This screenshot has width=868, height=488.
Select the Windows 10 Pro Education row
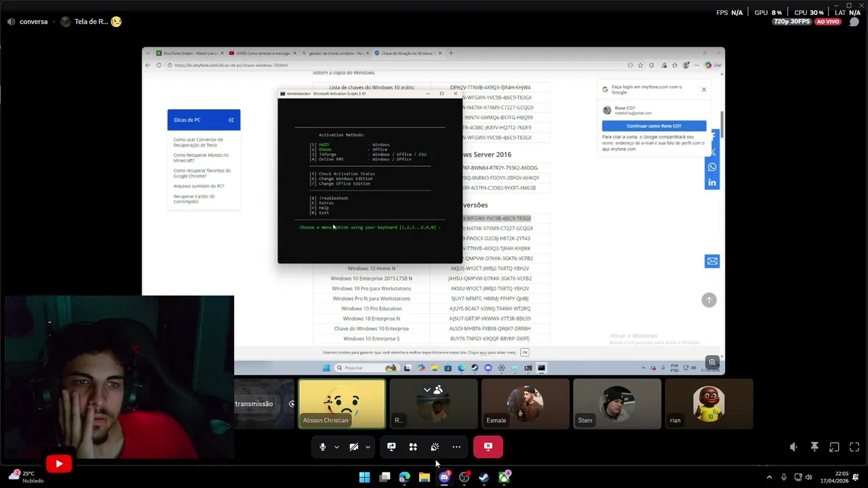[x=431, y=308]
